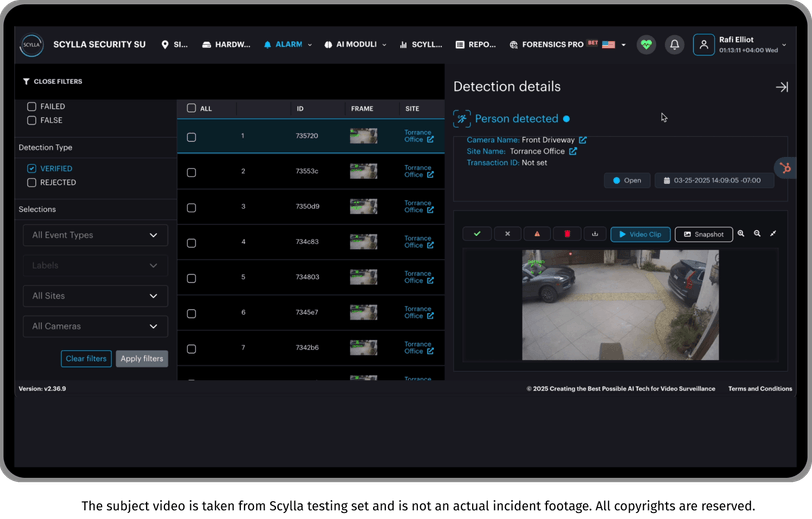Open the All Cameras dropdown
This screenshot has height=519, width=812.
pos(95,326)
